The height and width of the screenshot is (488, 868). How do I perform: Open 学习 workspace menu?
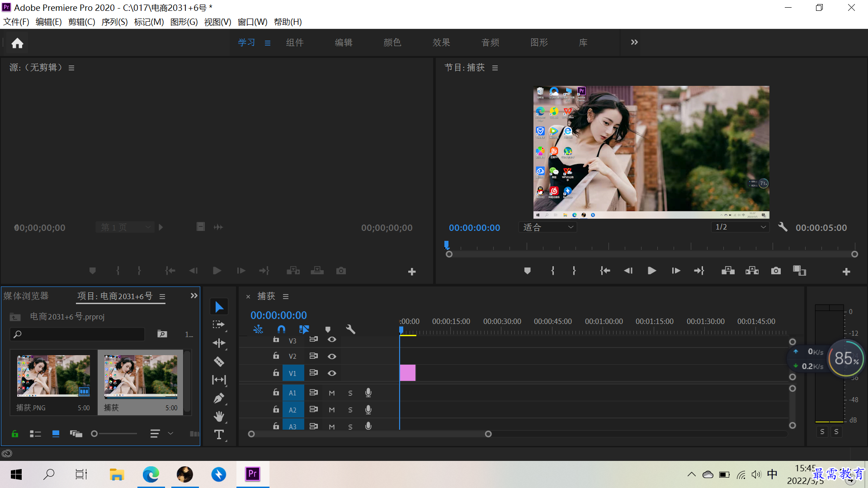[268, 43]
